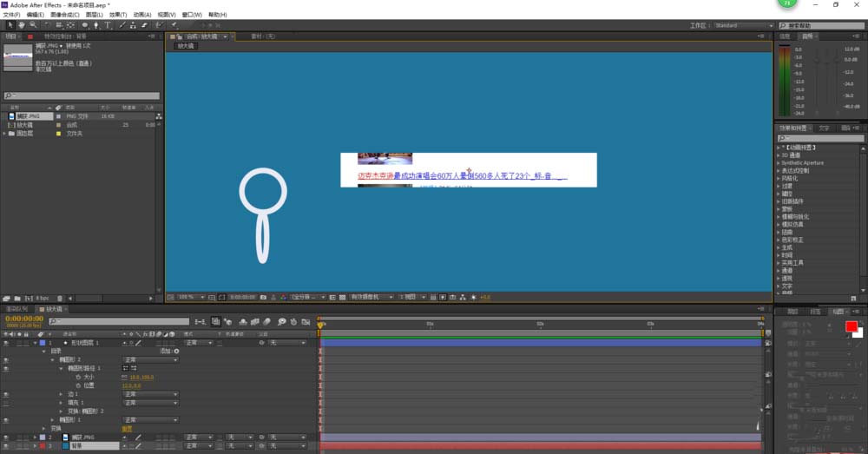Click the 大小 size value field
Viewport: 868px width, 454px height.
pos(141,377)
